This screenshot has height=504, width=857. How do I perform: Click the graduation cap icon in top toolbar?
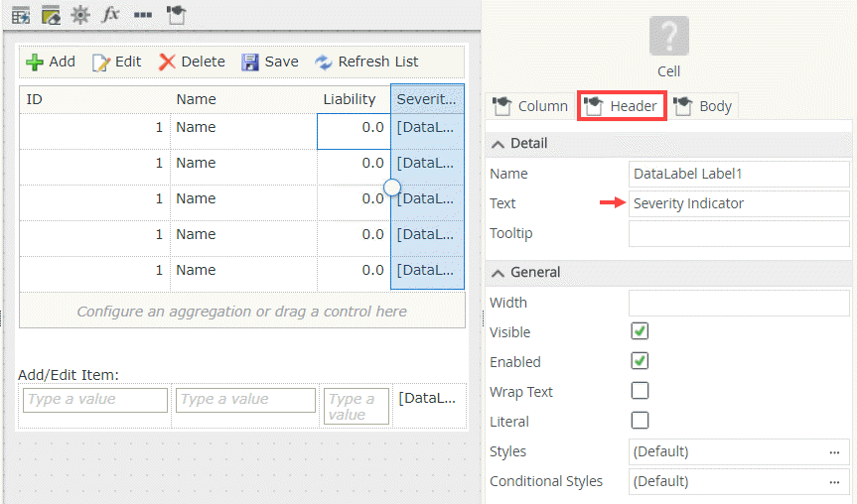tap(176, 15)
